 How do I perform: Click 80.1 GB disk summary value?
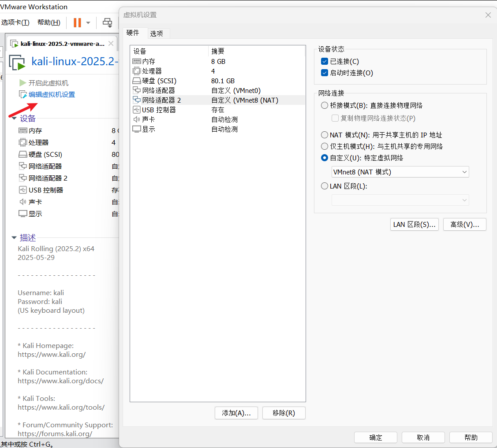223,81
